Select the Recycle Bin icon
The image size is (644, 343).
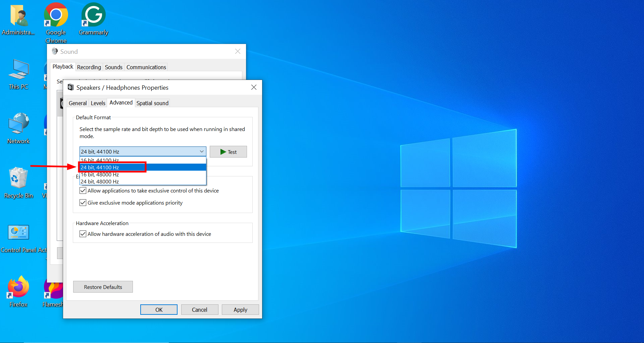click(x=18, y=179)
